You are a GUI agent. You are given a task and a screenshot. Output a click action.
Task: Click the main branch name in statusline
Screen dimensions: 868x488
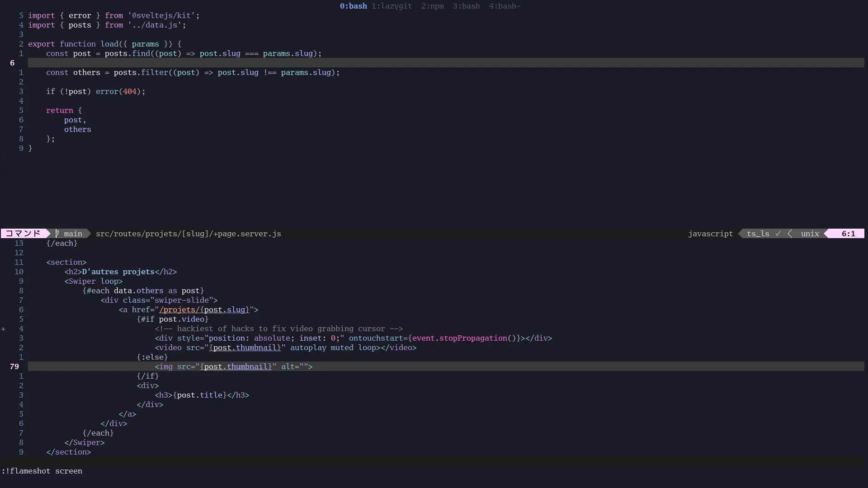[x=73, y=234]
